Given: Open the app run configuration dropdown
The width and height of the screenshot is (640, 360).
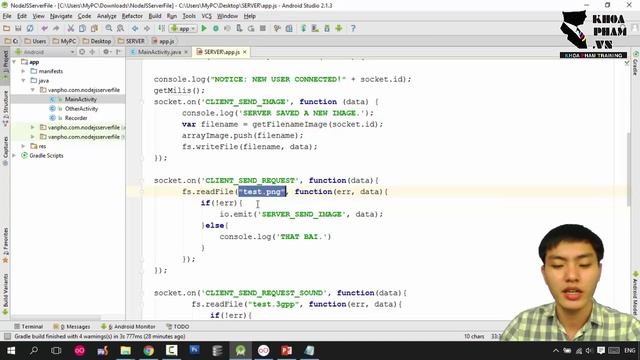Looking at the screenshot, I should pyautogui.click(x=183, y=29).
